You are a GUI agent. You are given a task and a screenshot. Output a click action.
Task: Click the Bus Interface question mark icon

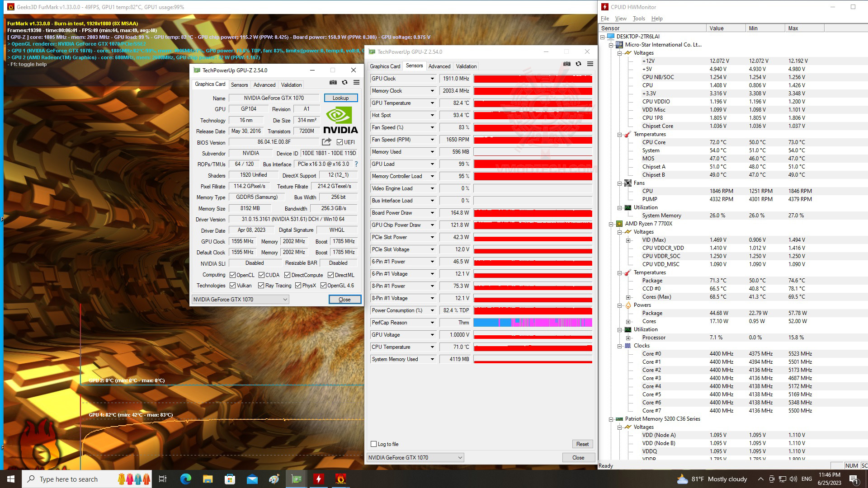[x=356, y=164]
